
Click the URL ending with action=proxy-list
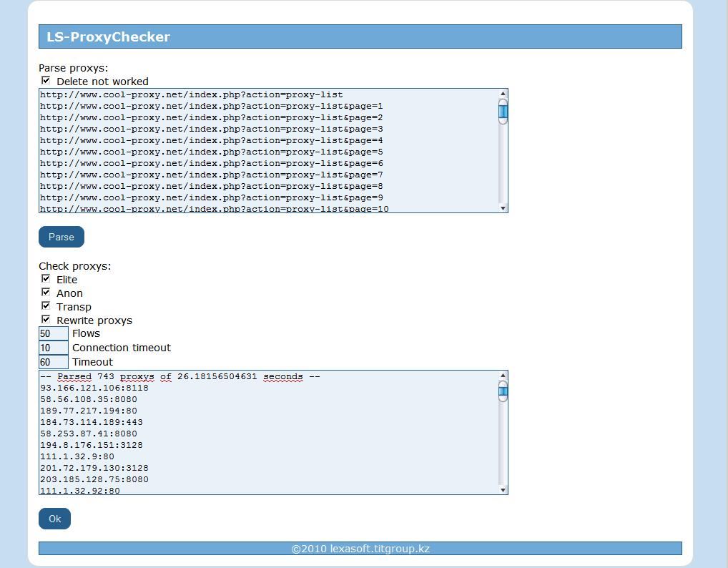pyautogui.click(x=191, y=94)
